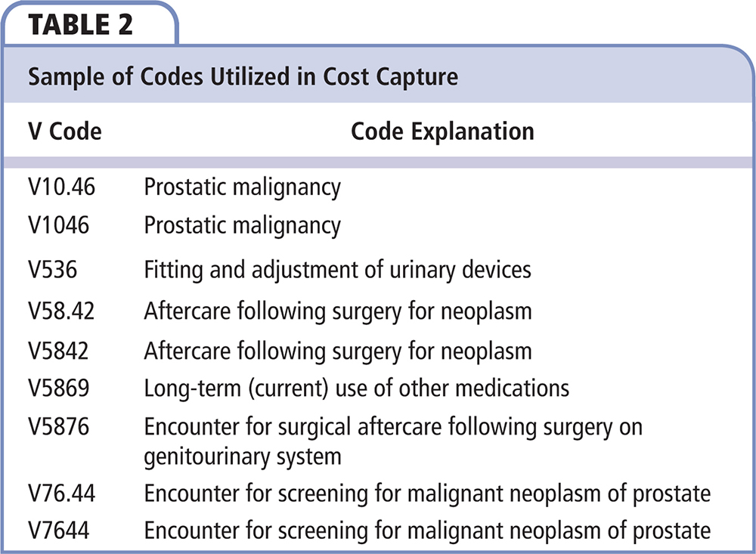Click the V10.46 code cell

(x=62, y=187)
